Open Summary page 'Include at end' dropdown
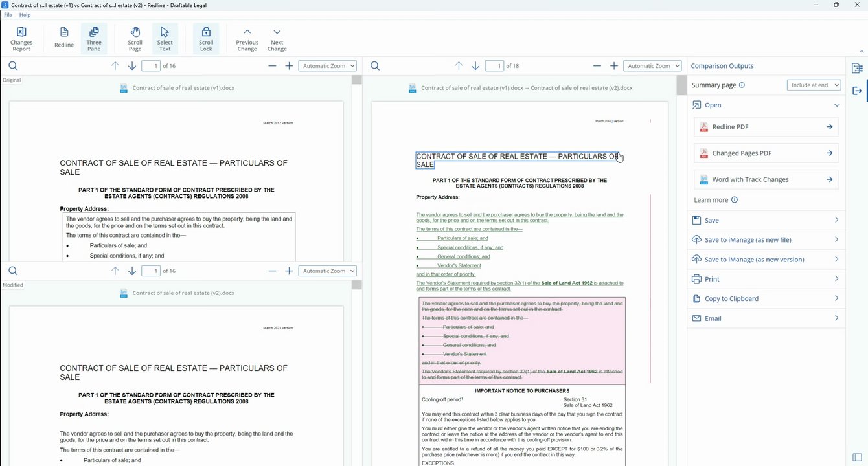The height and width of the screenshot is (466, 868). [x=814, y=85]
